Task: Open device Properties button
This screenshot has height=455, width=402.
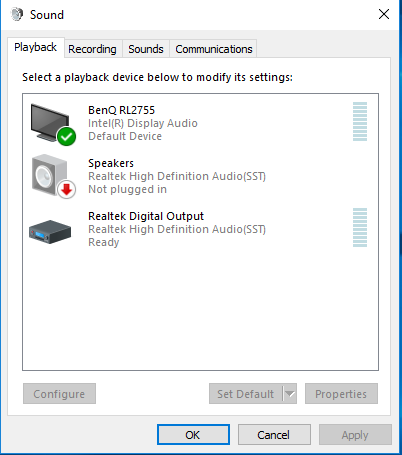Action: pos(341,394)
